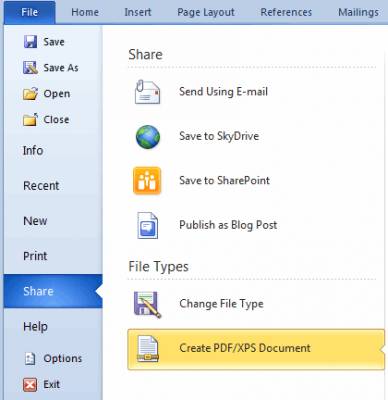Click the Change File Type disk icon

(147, 304)
